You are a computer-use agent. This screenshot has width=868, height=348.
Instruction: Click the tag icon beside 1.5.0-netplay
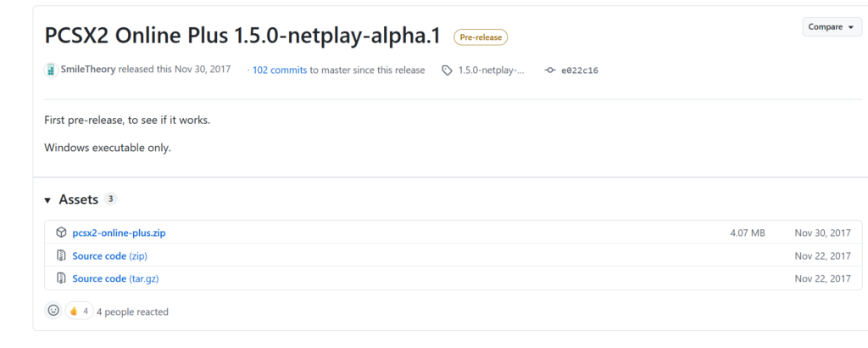tap(447, 70)
